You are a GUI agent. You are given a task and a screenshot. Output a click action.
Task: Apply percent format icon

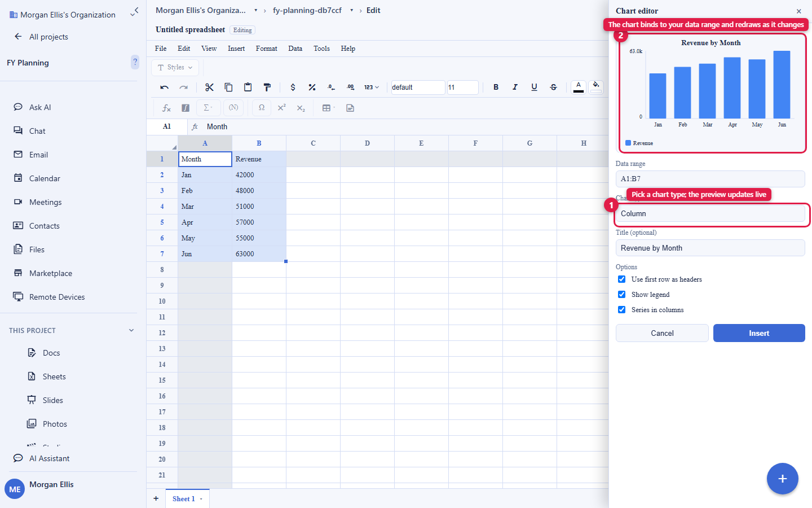tap(312, 87)
